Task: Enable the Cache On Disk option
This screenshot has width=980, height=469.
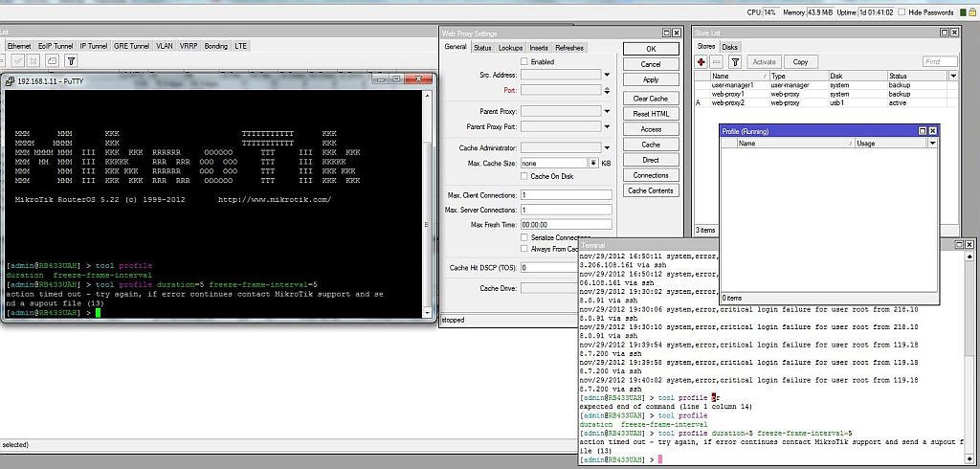Action: click(523, 176)
